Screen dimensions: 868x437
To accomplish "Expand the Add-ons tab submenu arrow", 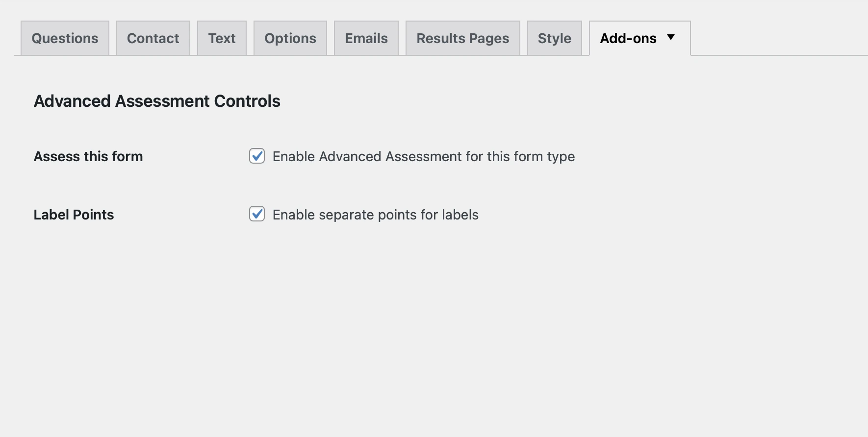I will pyautogui.click(x=671, y=37).
